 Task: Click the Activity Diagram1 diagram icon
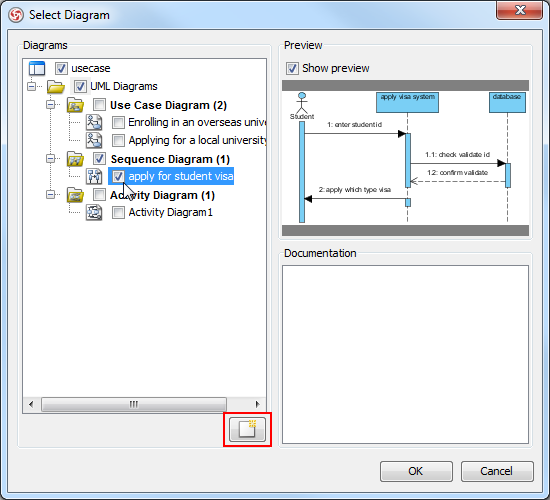tap(94, 213)
